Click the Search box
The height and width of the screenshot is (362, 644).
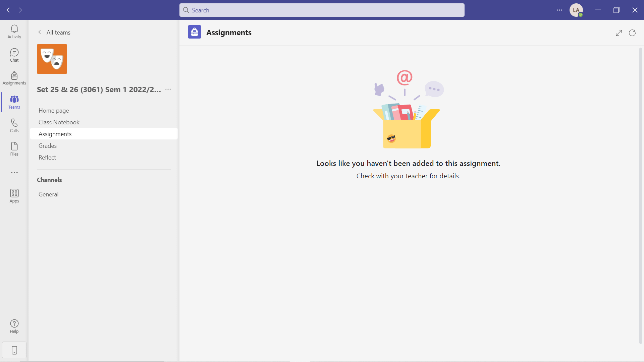(322, 10)
